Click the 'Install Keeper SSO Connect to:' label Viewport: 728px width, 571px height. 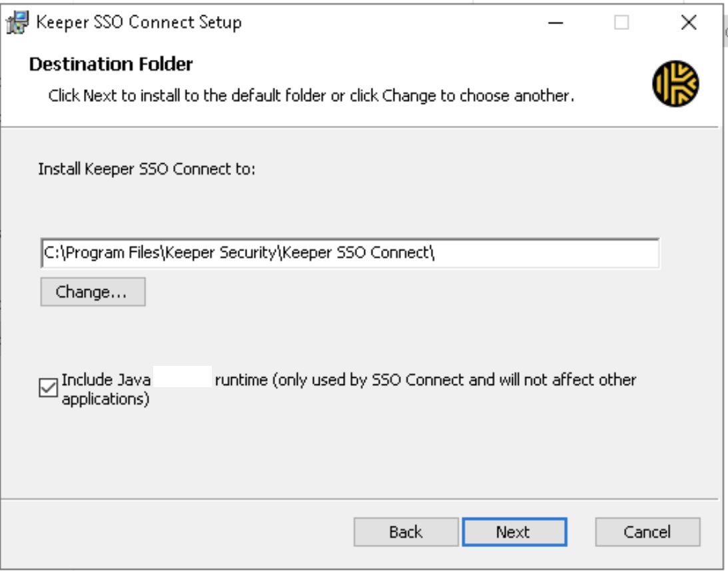[147, 169]
